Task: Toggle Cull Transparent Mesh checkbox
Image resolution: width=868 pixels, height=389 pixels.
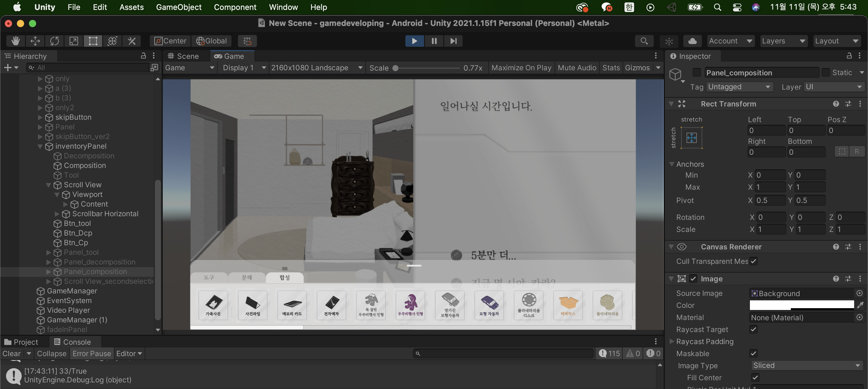Action: [753, 261]
